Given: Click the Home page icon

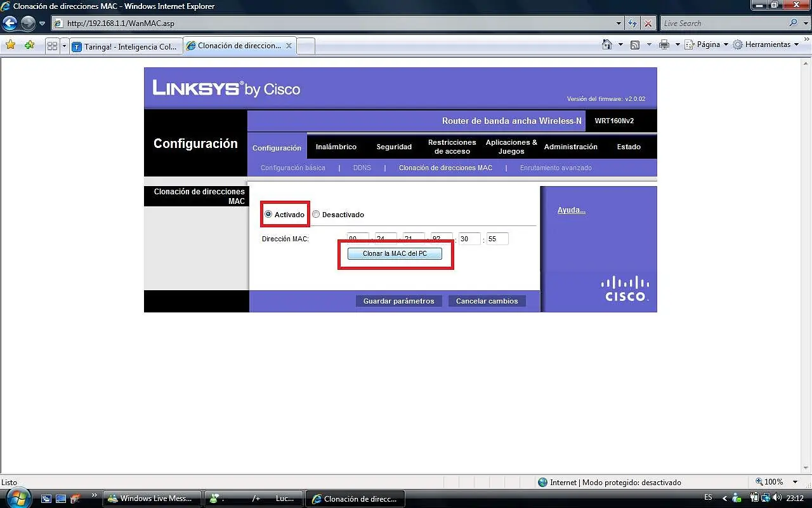Looking at the screenshot, I should tap(607, 44).
